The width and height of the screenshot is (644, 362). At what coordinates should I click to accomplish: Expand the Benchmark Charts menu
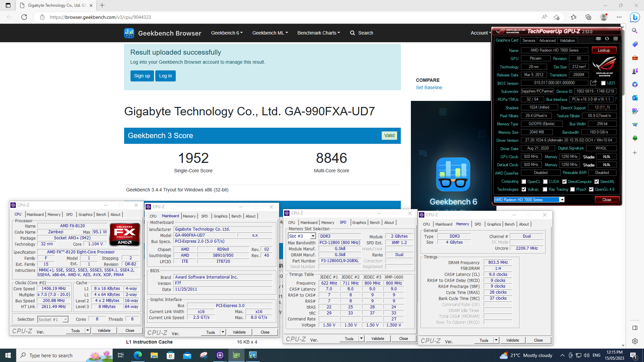click(x=319, y=33)
